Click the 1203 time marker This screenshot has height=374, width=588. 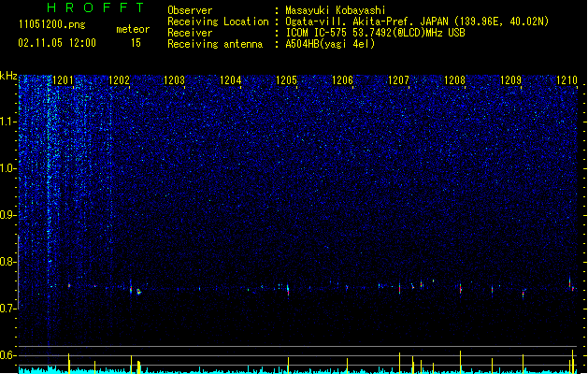point(175,80)
